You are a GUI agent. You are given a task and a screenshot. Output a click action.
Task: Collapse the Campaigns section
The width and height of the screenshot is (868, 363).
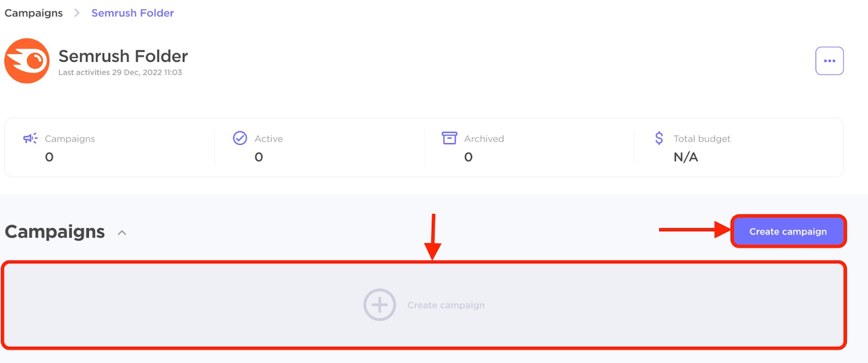[122, 233]
